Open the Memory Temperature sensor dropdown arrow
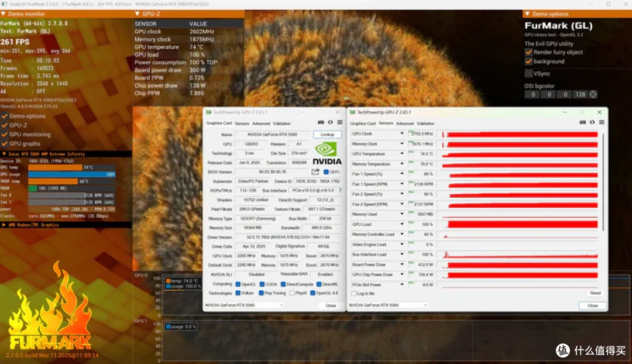Screen dimensions: 632x364 click(x=402, y=164)
